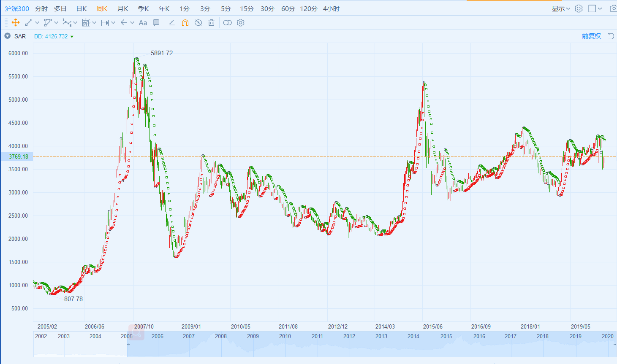This screenshot has height=364, width=617.
Task: Click the 3769.18 current price label
Action: [x=17, y=156]
